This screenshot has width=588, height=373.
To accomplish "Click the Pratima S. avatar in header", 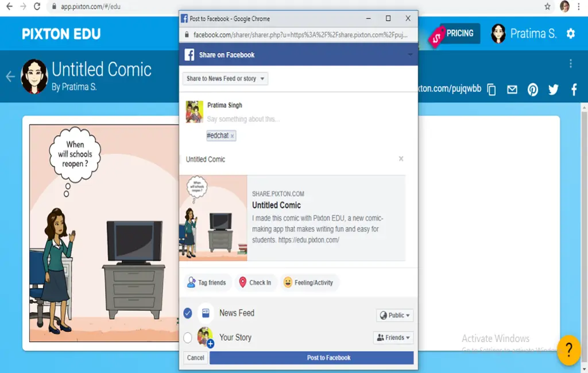I will (498, 34).
